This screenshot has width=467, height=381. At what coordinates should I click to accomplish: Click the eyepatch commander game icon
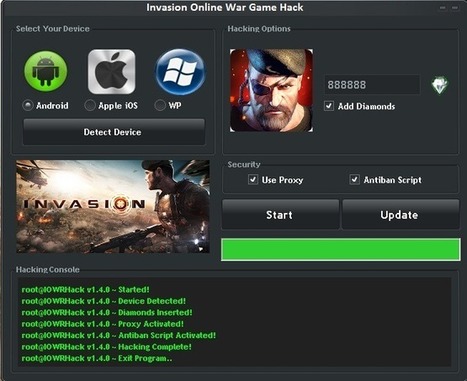pos(271,90)
